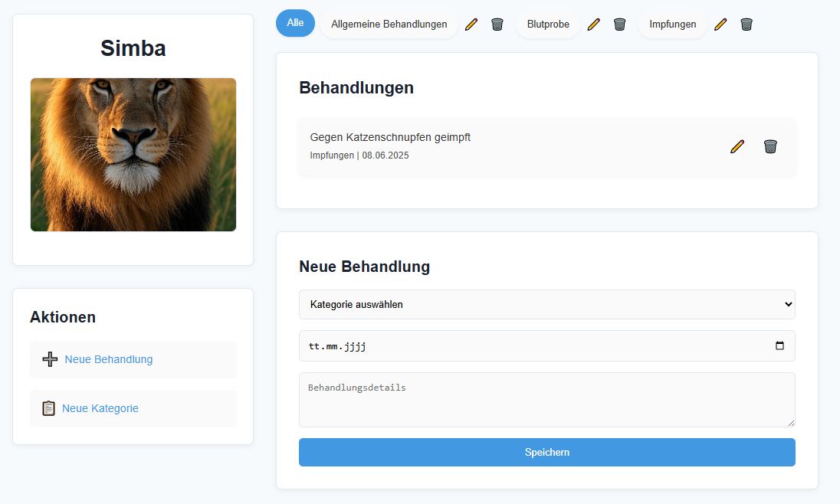Select the Alle filter tab
840x504 pixels.
click(295, 23)
